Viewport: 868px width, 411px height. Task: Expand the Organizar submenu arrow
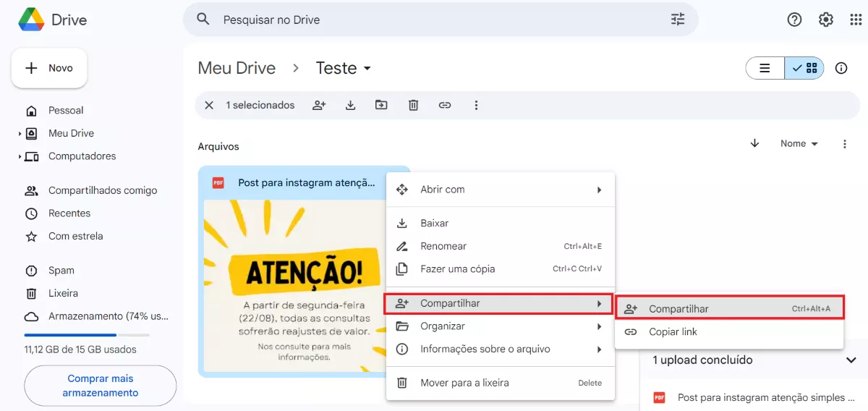[x=599, y=326]
